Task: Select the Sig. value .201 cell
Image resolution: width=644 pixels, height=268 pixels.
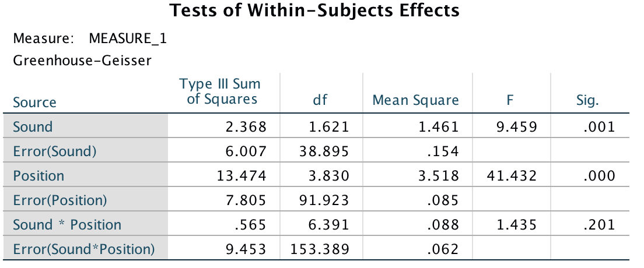Action: click(599, 225)
